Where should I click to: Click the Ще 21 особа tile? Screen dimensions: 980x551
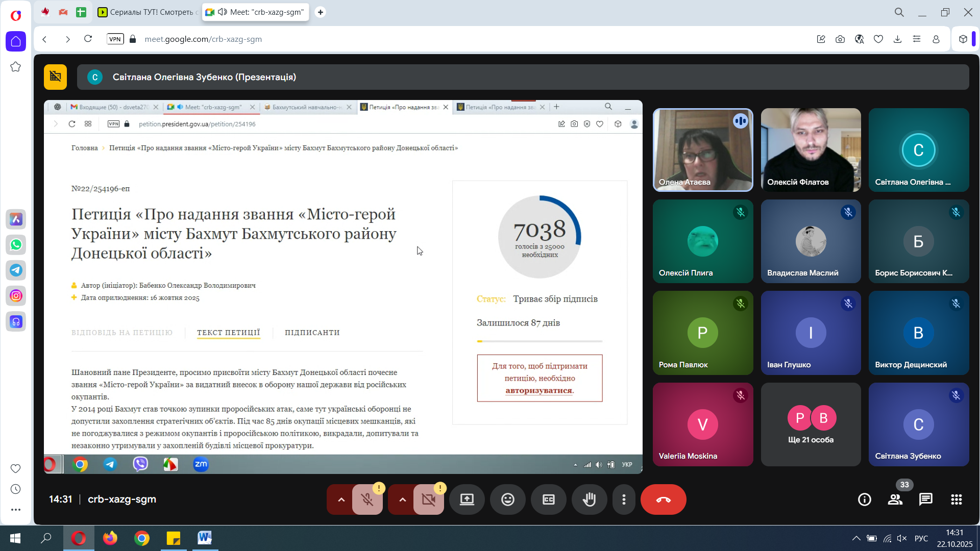point(810,424)
